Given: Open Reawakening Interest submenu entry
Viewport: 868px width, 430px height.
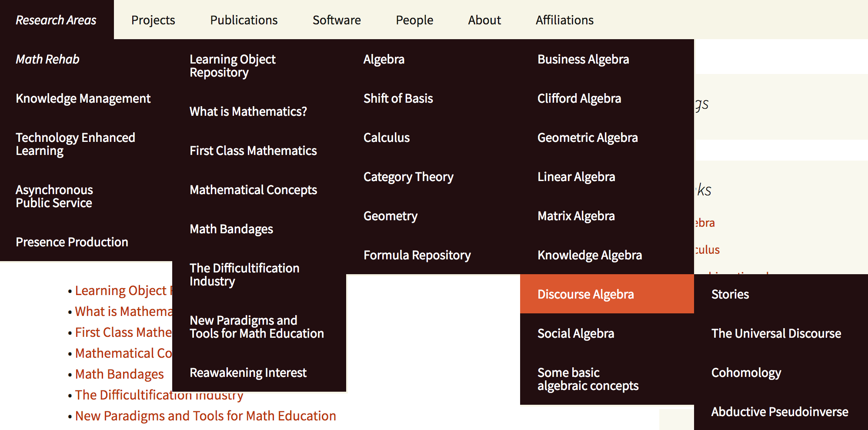Looking at the screenshot, I should [248, 373].
